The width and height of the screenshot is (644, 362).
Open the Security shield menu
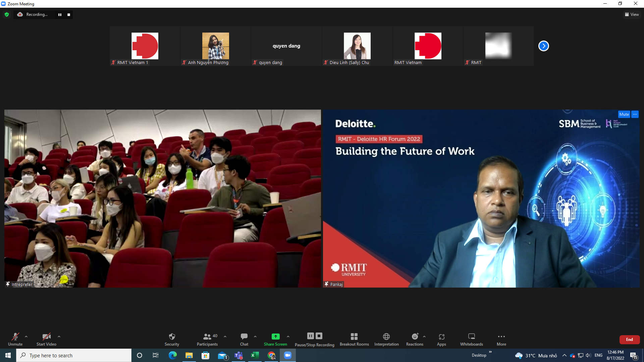coord(172,339)
